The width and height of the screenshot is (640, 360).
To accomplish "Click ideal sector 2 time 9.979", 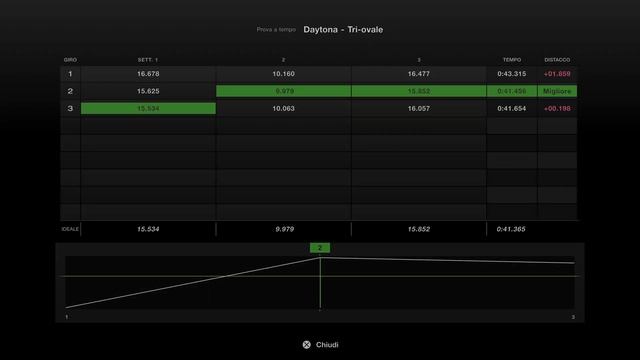I will [x=284, y=229].
